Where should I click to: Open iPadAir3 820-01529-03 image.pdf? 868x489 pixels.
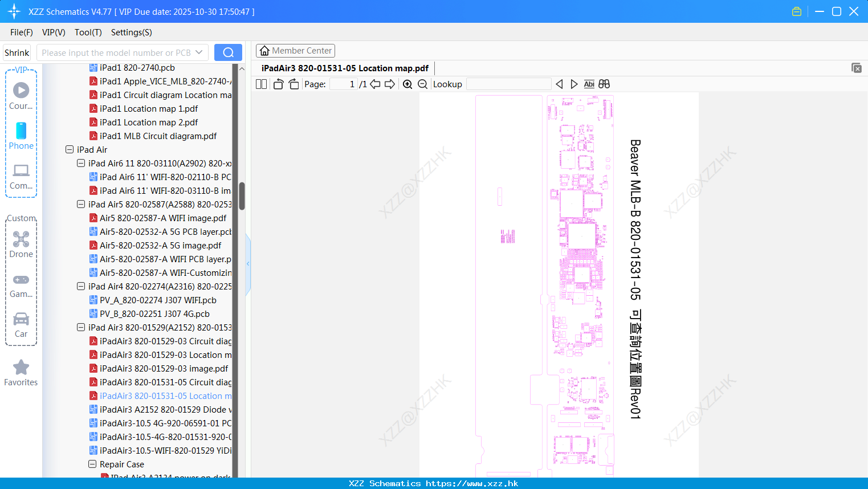(x=164, y=369)
